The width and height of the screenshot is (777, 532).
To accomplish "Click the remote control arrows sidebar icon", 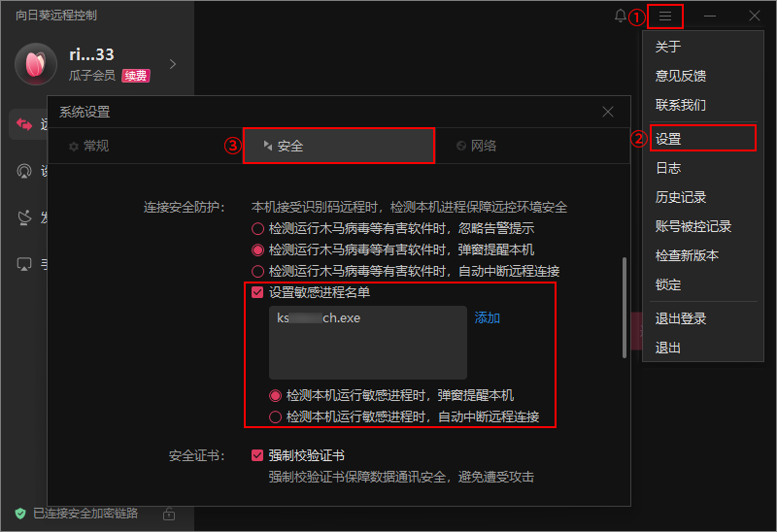I will point(23,123).
